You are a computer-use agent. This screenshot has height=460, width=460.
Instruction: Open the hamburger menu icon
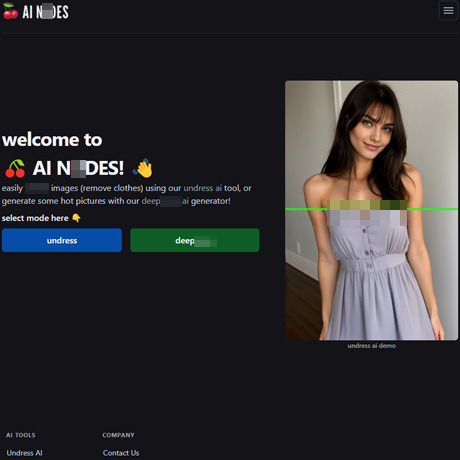tap(448, 11)
